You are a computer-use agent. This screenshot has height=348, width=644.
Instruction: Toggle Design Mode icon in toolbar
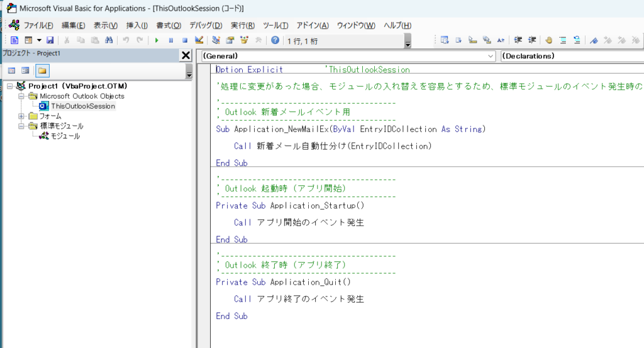(x=199, y=40)
